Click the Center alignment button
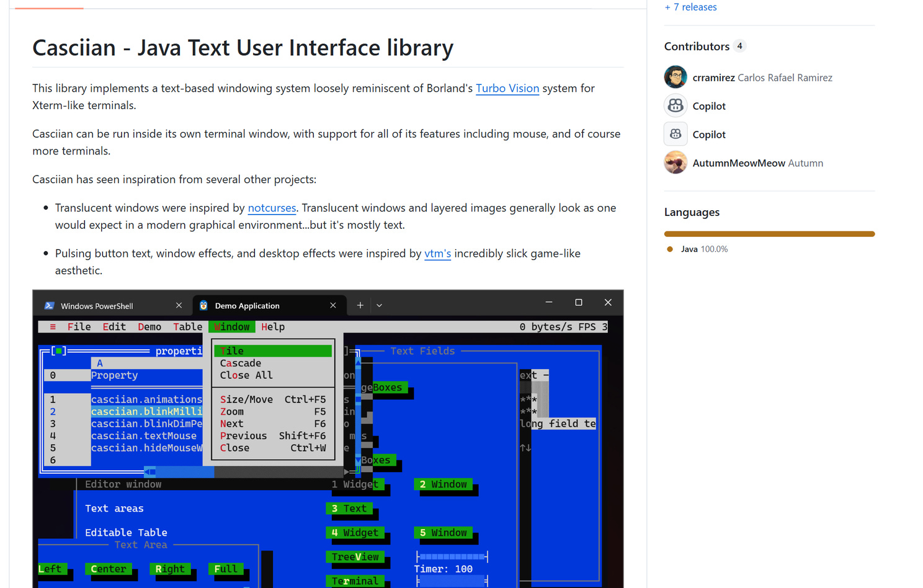The width and height of the screenshot is (923, 588). coord(109,569)
